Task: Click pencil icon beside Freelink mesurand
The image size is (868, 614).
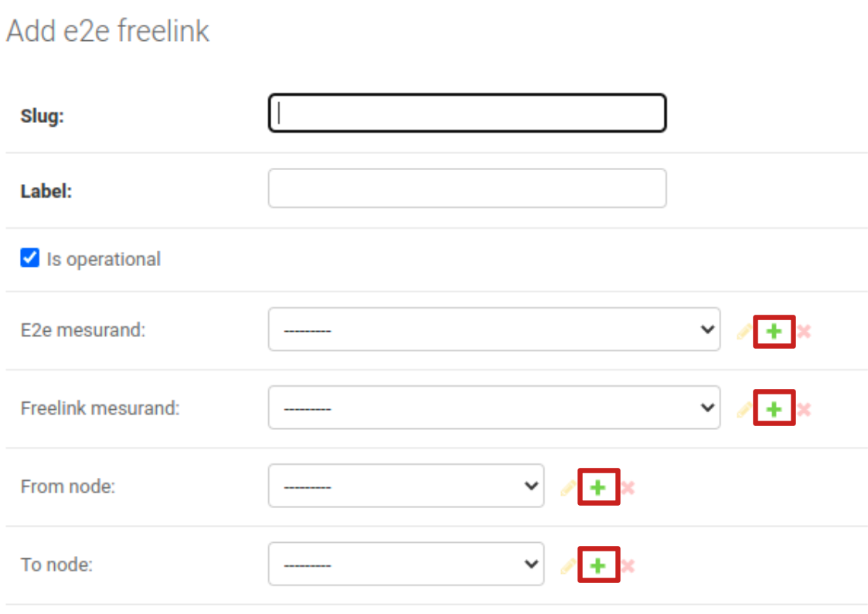Action: (744, 409)
